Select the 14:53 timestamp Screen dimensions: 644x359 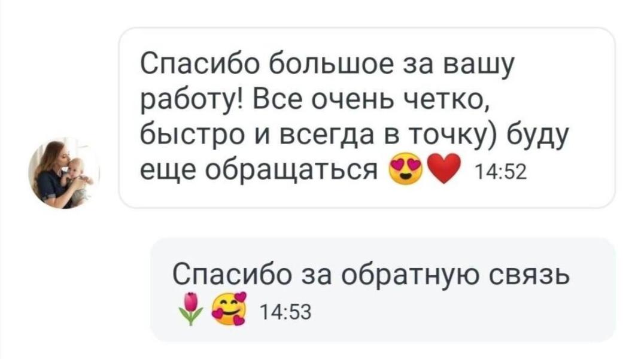coord(286,312)
